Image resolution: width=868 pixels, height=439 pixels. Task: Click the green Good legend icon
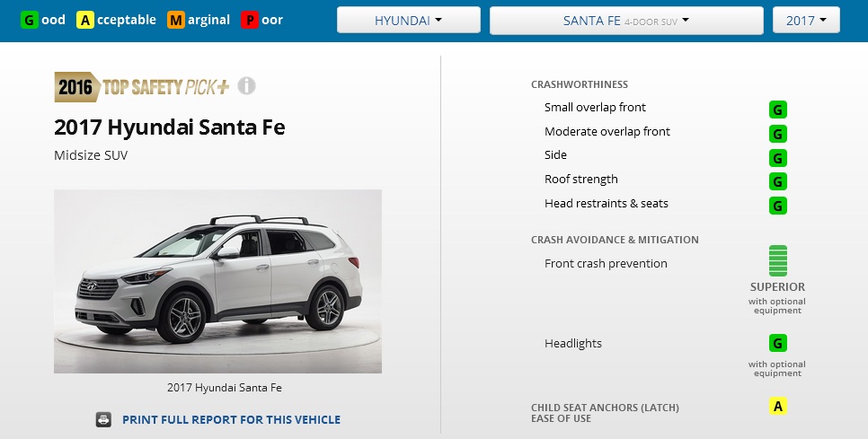coord(30,21)
